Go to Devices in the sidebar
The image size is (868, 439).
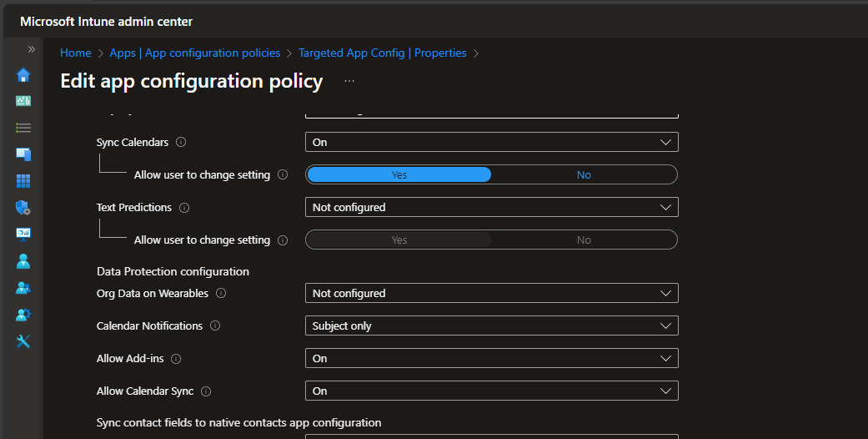pyautogui.click(x=23, y=154)
